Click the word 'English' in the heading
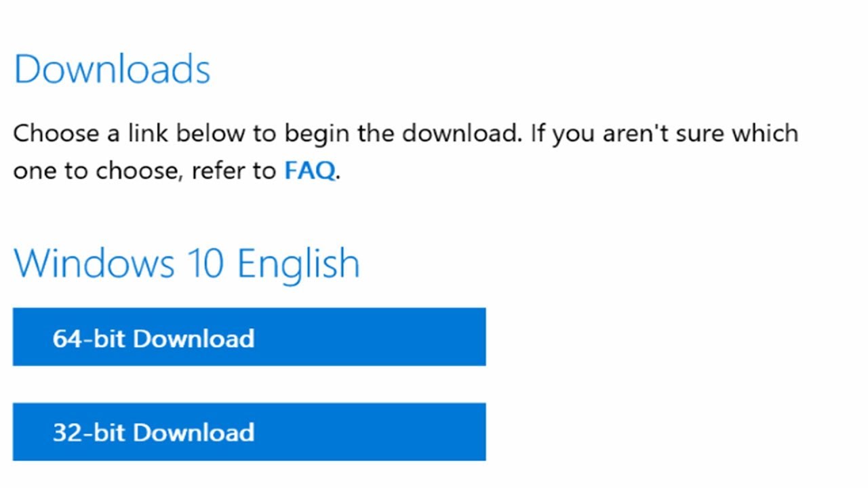Viewport: 868px width, 488px height. pyautogui.click(x=298, y=263)
